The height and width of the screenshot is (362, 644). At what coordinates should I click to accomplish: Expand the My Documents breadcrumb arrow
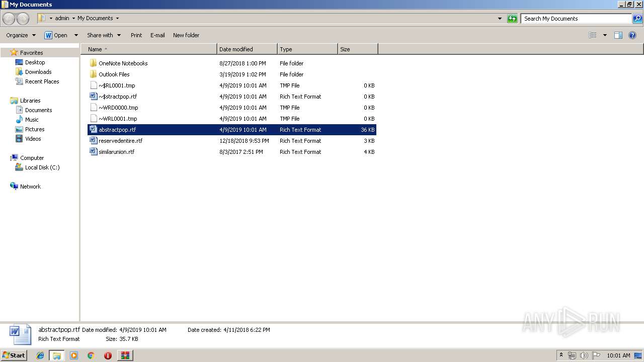(x=117, y=19)
